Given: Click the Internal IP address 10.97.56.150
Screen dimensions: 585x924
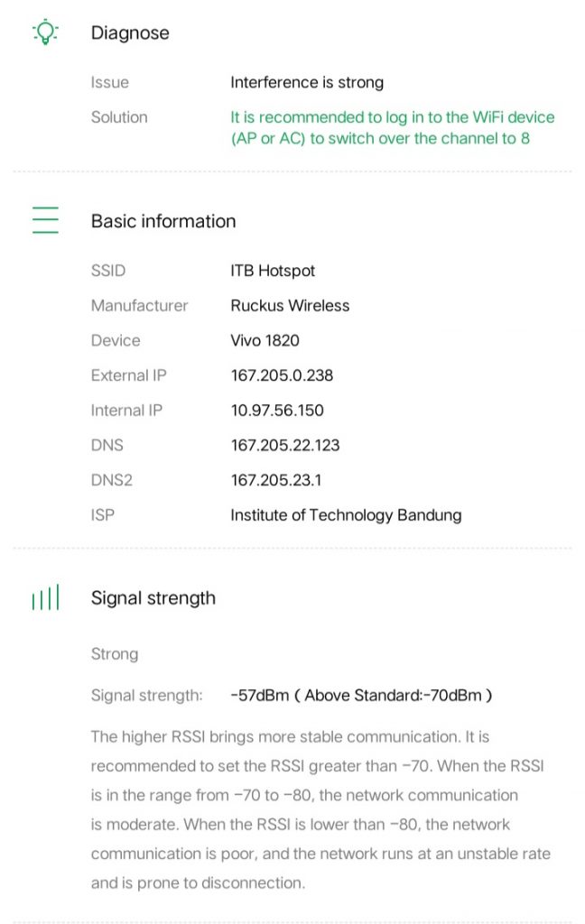Looking at the screenshot, I should click(277, 411).
